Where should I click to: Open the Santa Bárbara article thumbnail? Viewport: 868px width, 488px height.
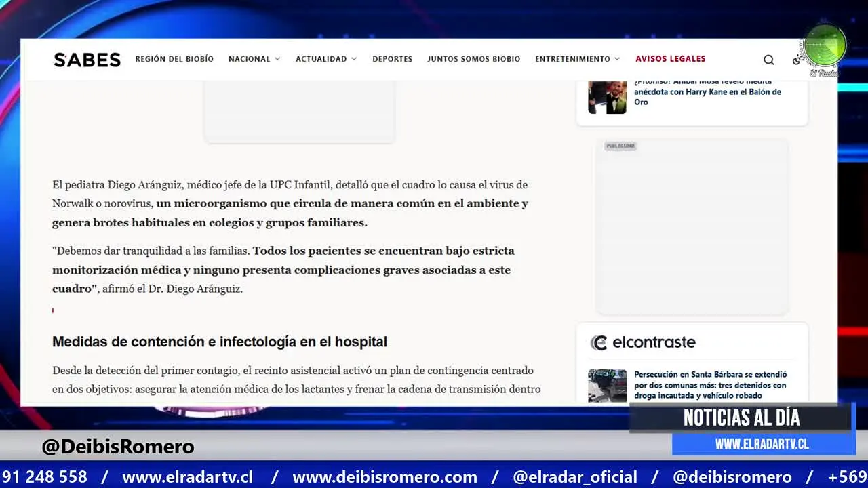[x=607, y=385]
